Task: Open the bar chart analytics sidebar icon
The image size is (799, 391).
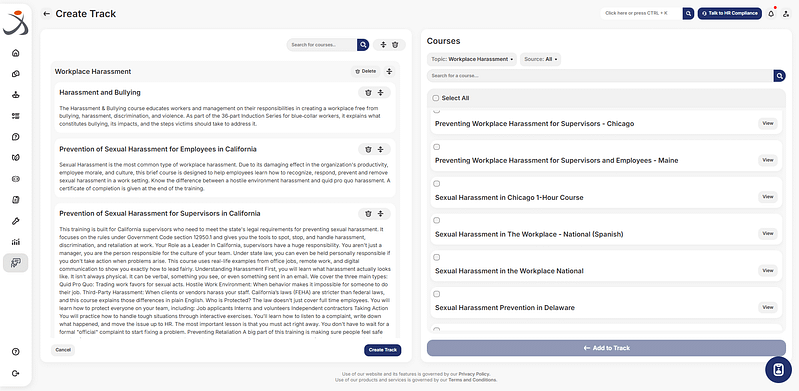Action: tap(15, 242)
